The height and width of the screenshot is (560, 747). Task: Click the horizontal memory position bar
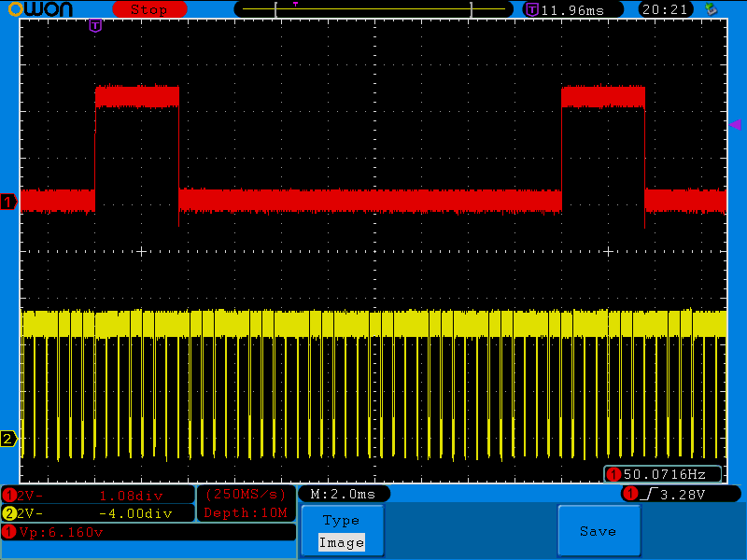[x=373, y=9]
